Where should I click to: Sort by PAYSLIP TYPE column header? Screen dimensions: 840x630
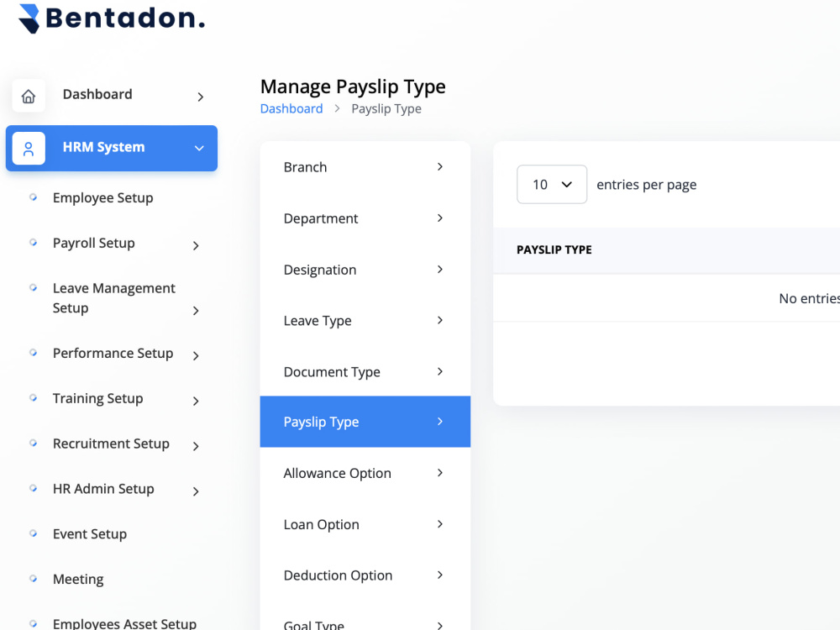tap(554, 249)
